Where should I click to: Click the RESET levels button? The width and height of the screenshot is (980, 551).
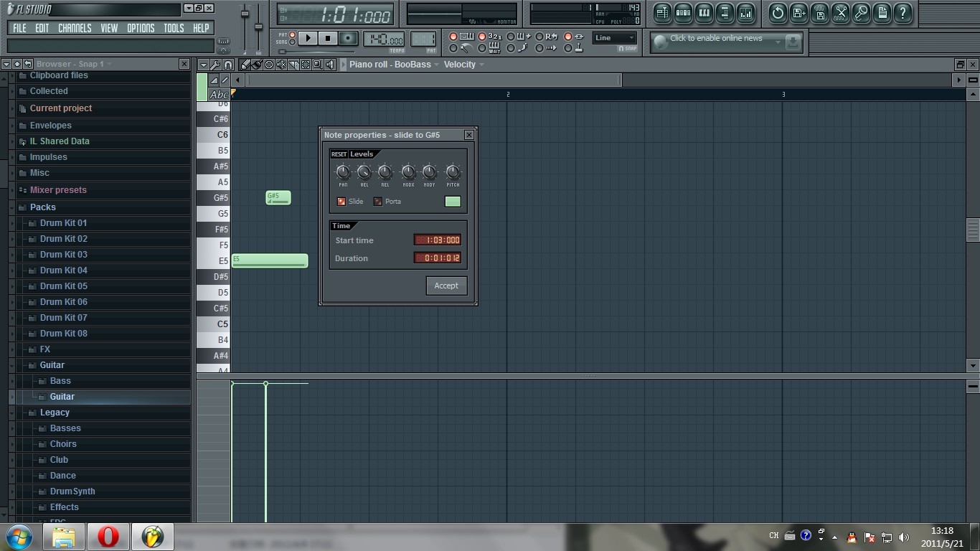pyautogui.click(x=339, y=154)
